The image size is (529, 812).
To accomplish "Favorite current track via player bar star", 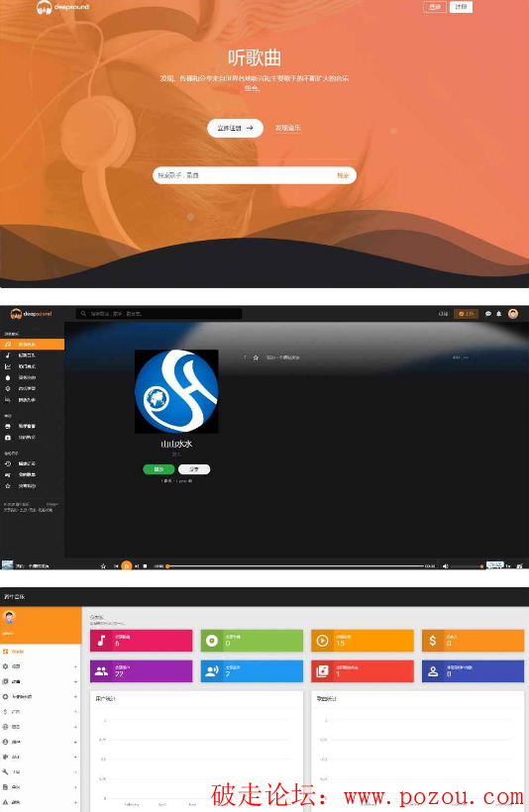I will coord(103,566).
